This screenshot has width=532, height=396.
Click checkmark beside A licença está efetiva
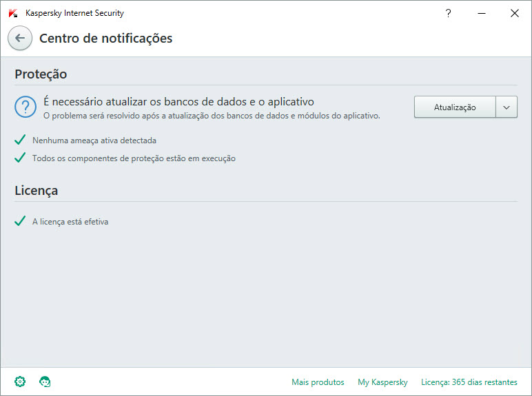(x=20, y=221)
